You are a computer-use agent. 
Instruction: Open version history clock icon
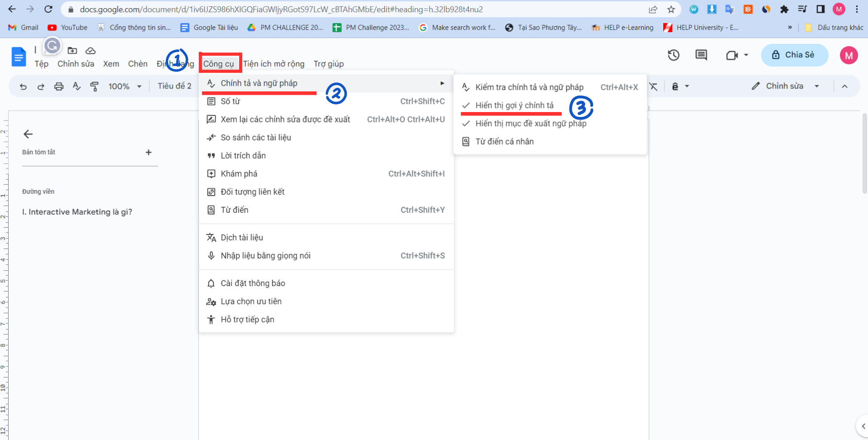click(x=674, y=55)
